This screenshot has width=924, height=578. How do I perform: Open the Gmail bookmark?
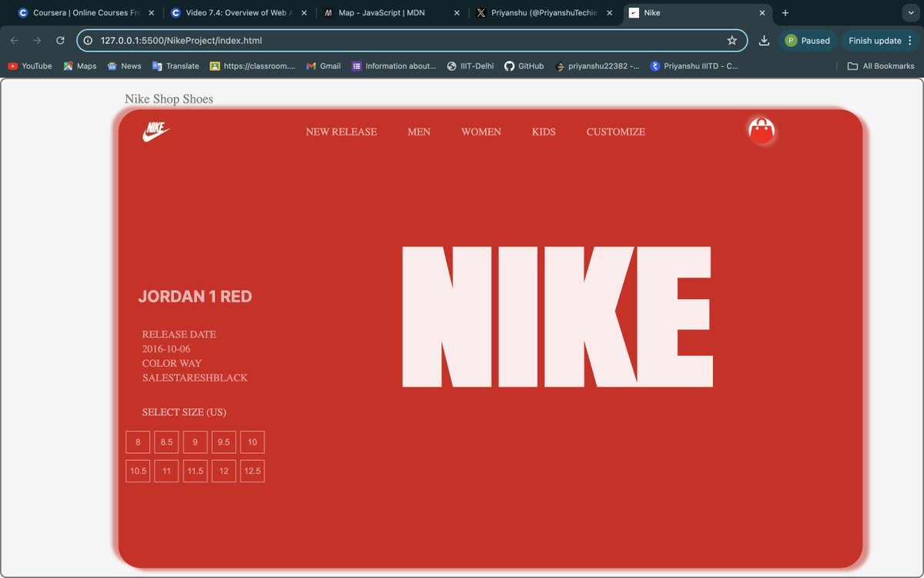point(323,66)
